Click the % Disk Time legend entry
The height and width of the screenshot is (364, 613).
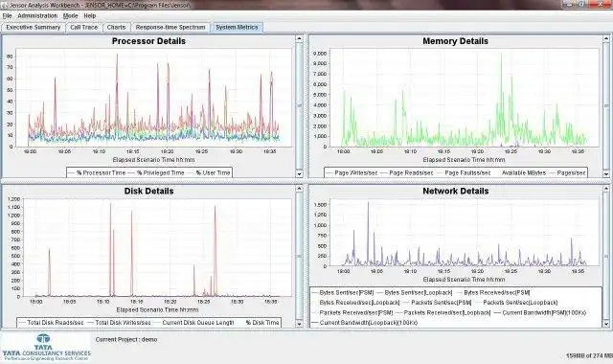point(258,323)
